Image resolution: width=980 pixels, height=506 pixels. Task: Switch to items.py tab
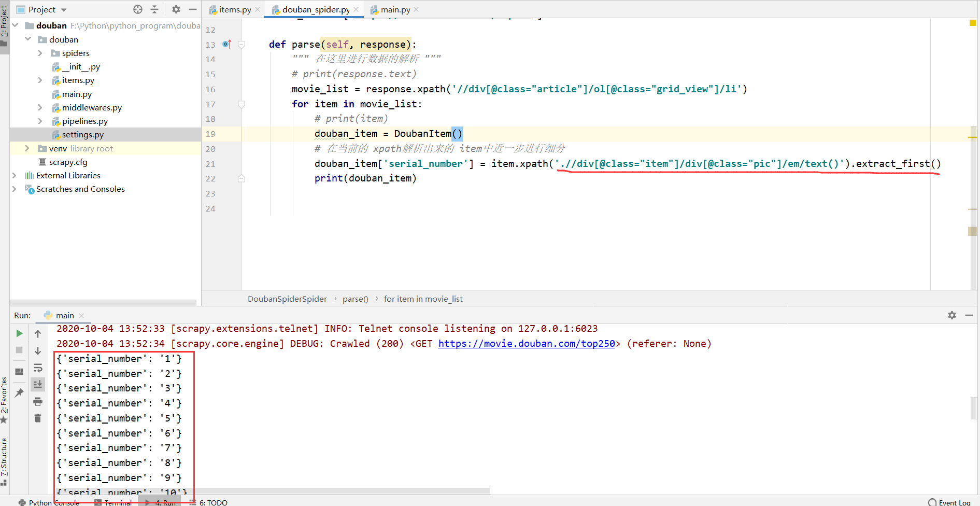[230, 9]
